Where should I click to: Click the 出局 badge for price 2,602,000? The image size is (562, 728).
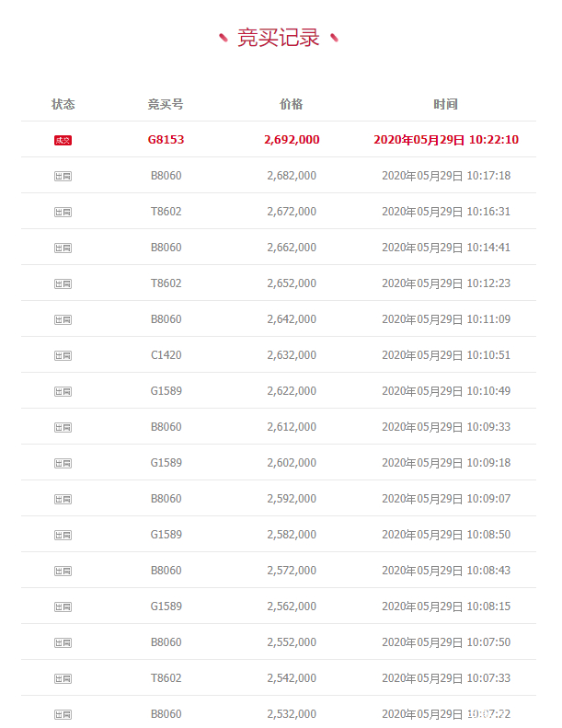pyautogui.click(x=63, y=463)
